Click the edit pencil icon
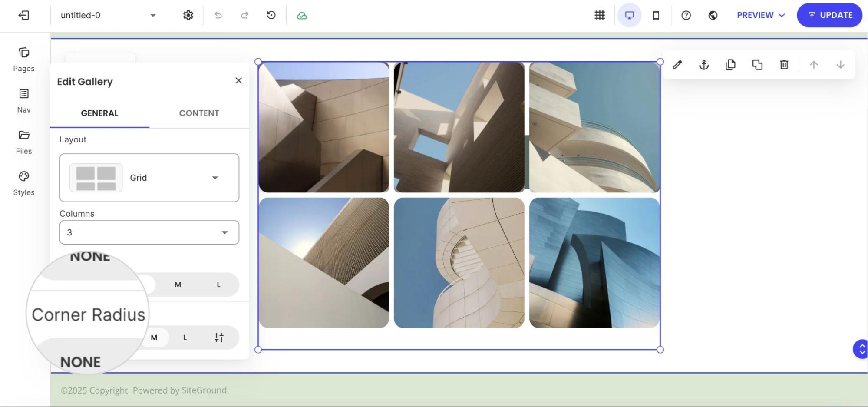Image resolution: width=868 pixels, height=407 pixels. (677, 65)
